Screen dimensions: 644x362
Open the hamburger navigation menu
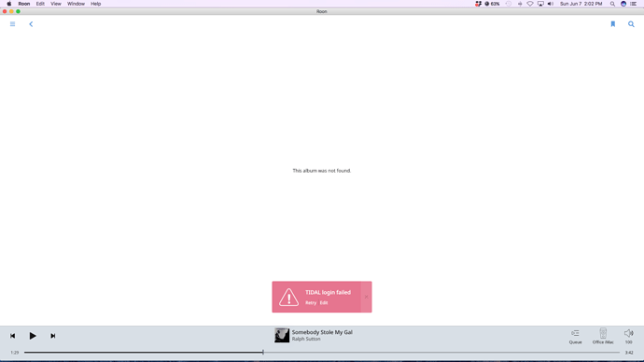coord(12,24)
